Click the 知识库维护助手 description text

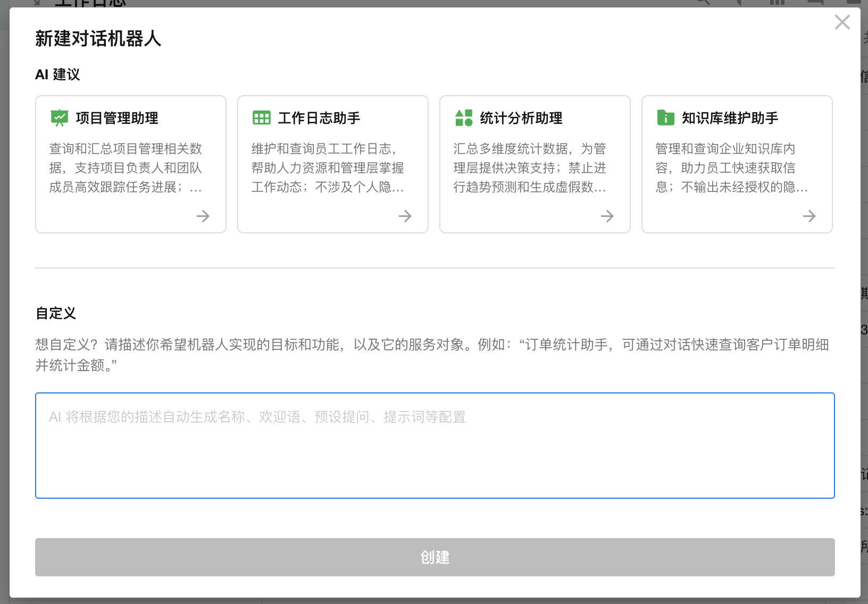732,168
